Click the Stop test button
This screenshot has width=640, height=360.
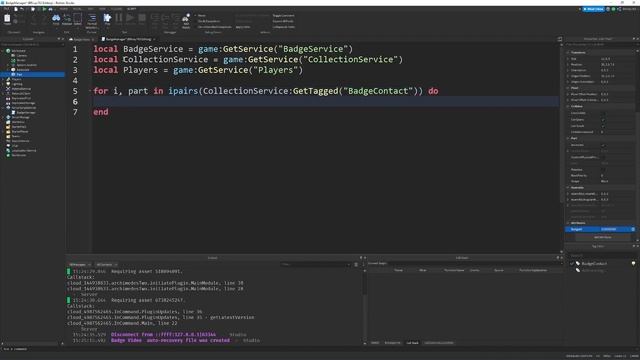pos(142,18)
